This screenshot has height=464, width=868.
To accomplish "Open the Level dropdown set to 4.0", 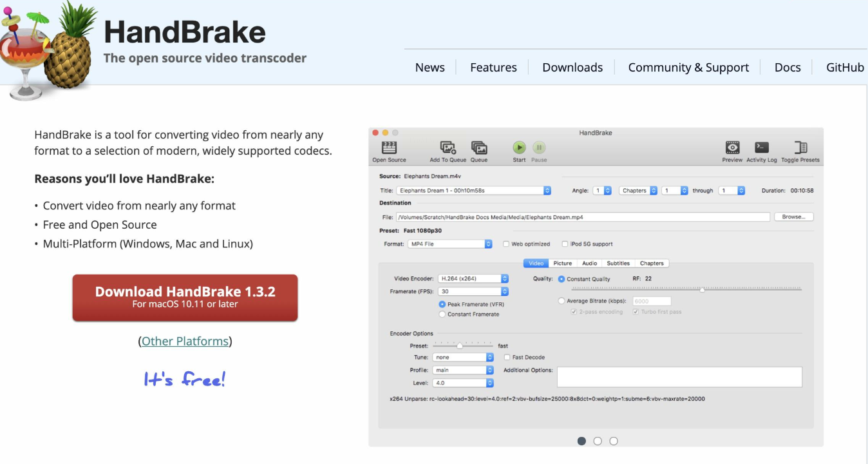I will coord(463,383).
